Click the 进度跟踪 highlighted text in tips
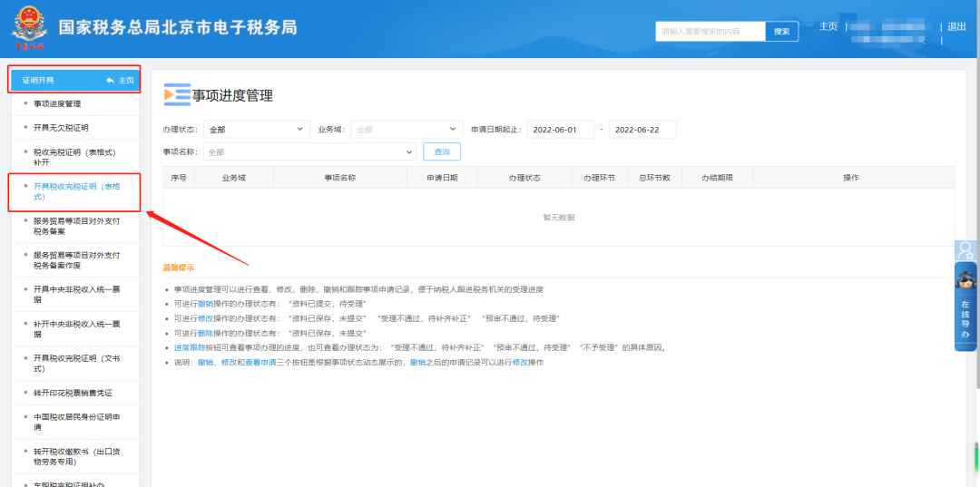The width and height of the screenshot is (980, 487). 190,347
